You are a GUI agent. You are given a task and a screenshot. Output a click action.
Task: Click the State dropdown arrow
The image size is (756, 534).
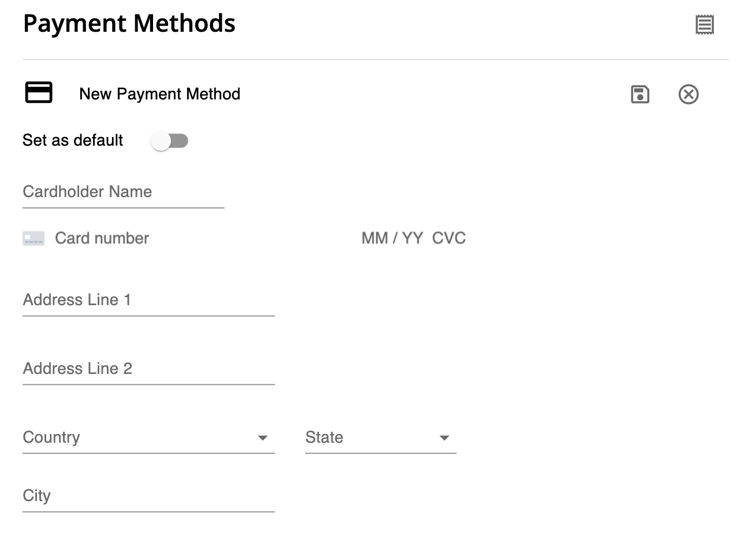444,438
